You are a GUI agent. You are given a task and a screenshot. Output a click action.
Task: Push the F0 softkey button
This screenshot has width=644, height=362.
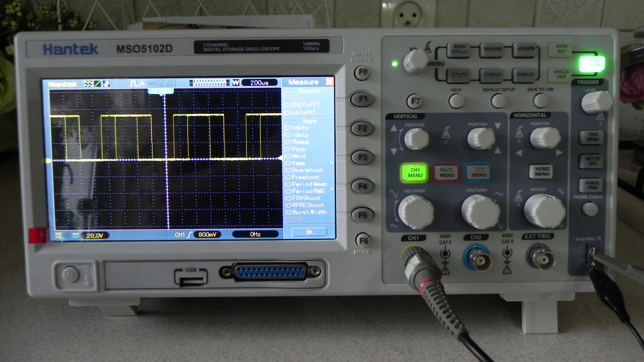click(362, 73)
